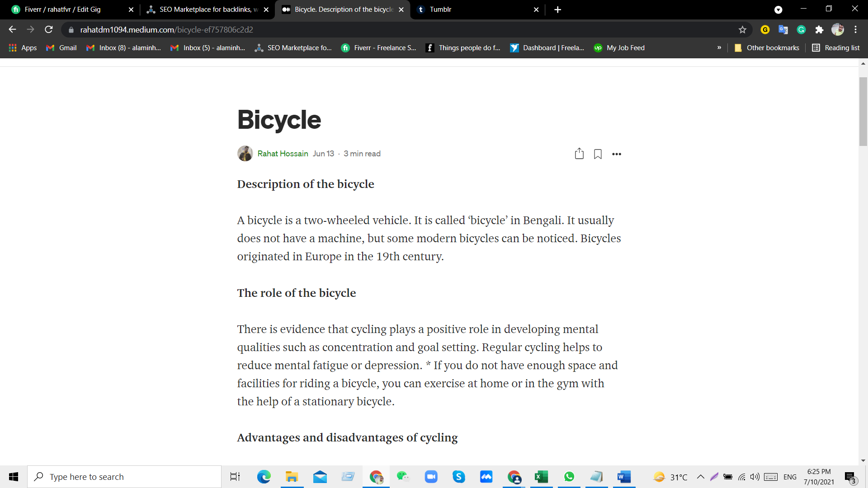Viewport: 868px width, 488px height.
Task: Click the page's vertical scrollbar thumb
Action: (863, 111)
